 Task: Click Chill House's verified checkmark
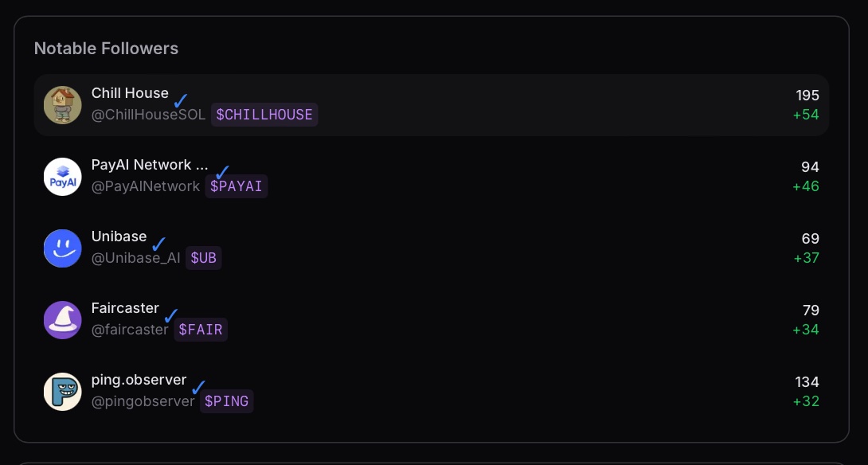pos(181,101)
